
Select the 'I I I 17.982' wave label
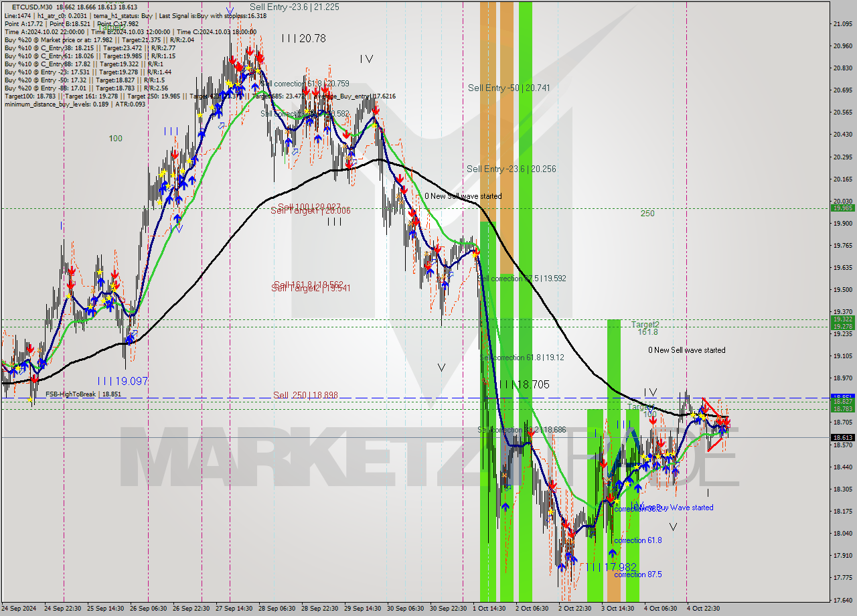(611, 567)
